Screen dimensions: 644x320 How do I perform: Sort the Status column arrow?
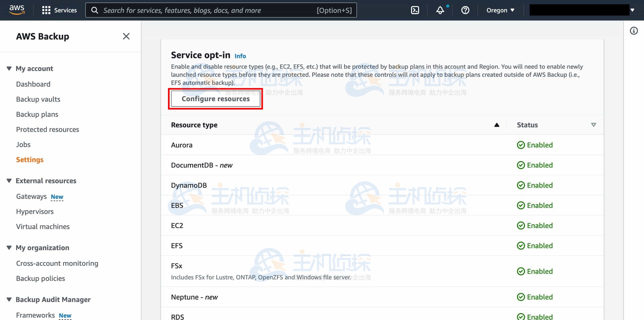(594, 125)
